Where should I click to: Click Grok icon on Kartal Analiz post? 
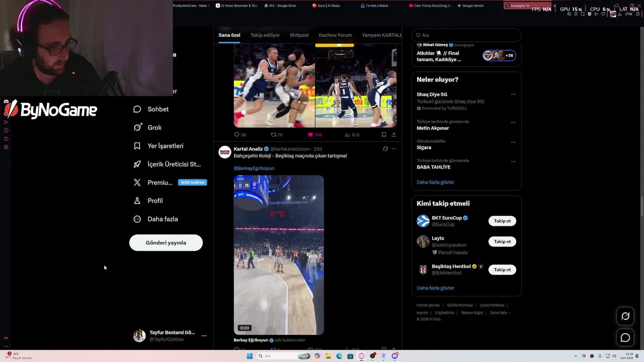pyautogui.click(x=385, y=149)
